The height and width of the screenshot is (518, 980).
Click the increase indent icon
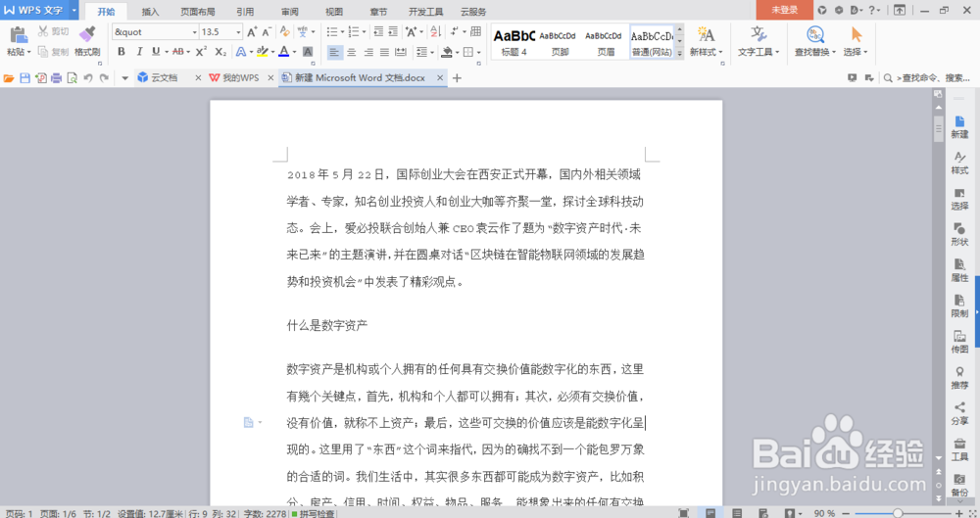click(393, 32)
